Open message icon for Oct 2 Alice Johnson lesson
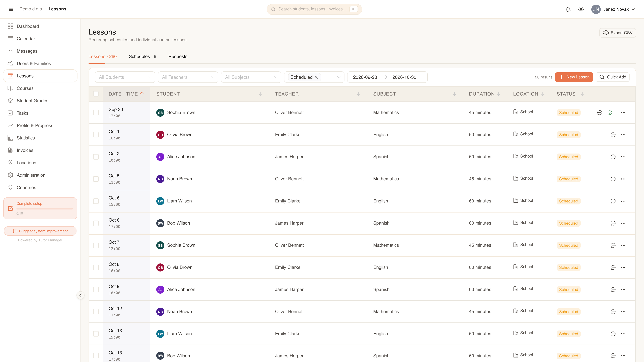The image size is (644, 362). 613,157
